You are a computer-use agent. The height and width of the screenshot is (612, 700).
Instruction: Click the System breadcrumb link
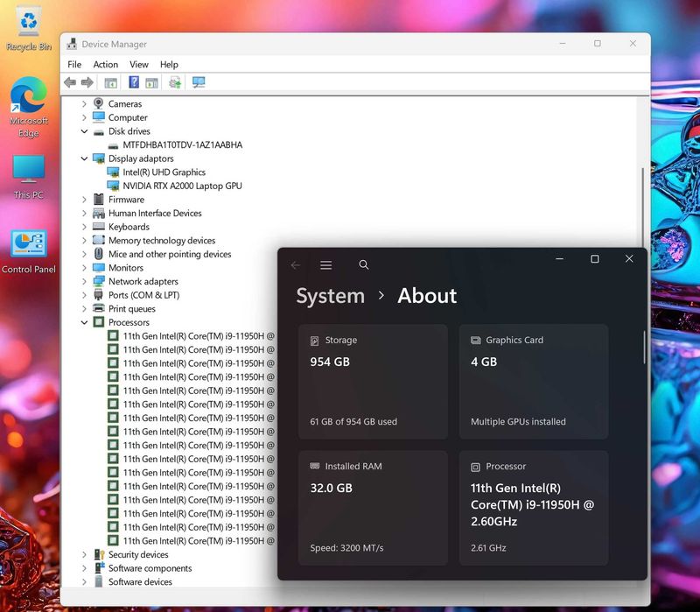tap(331, 296)
